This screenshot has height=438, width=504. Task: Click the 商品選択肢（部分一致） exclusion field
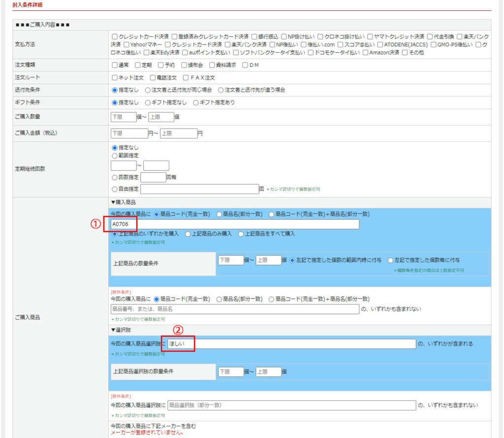(x=292, y=405)
